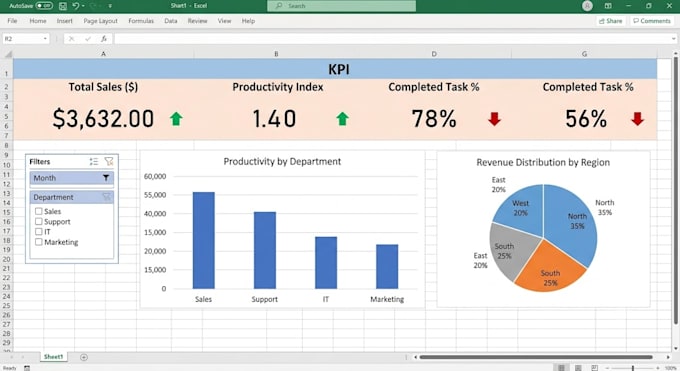The image size is (680, 371).
Task: Click green up arrow beside Total Sales
Action: coord(176,118)
